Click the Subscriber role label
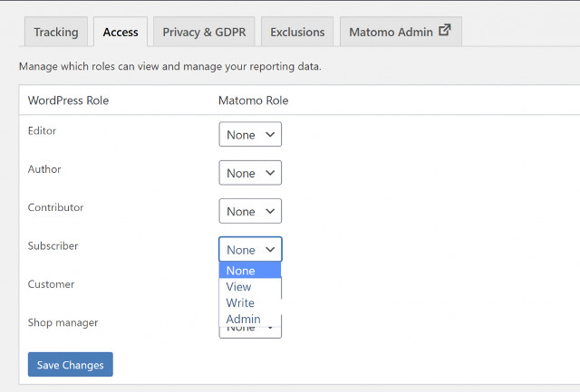Viewport: 580px width, 392px height. coord(53,245)
